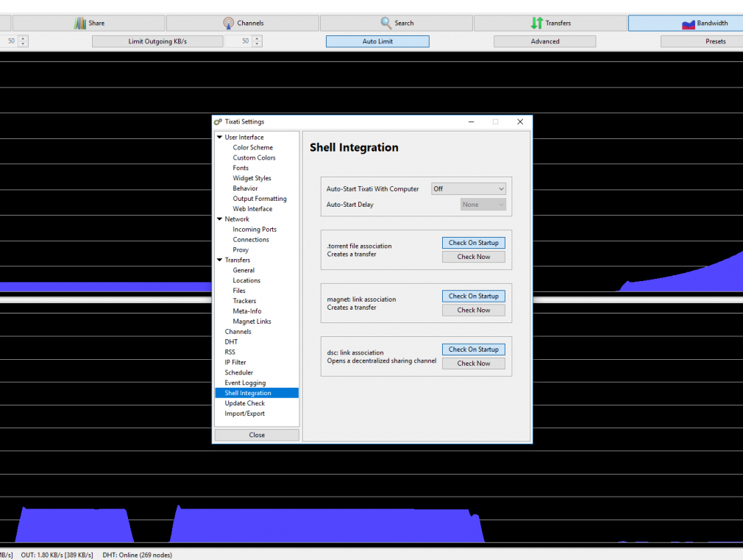
Task: Select Custom Colors in settings tree
Action: coord(254,158)
